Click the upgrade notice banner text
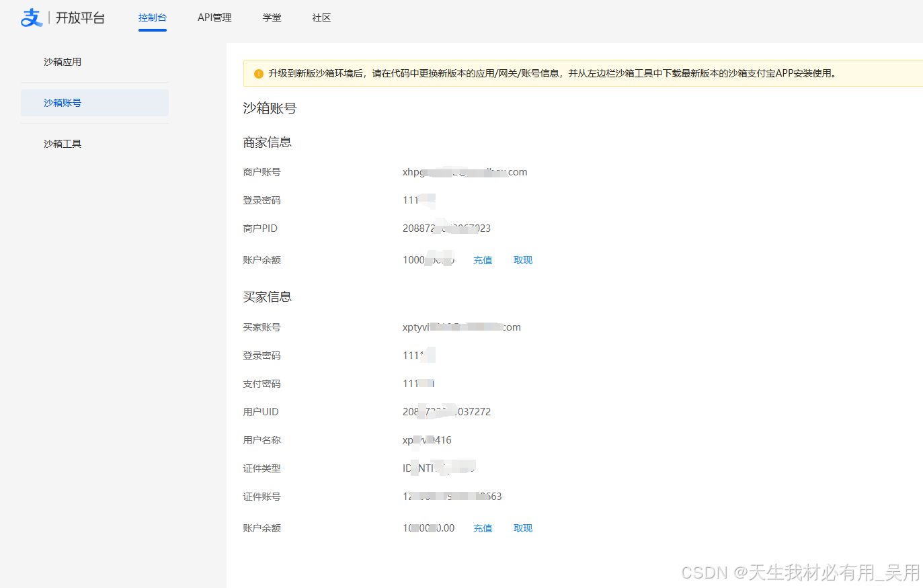The height and width of the screenshot is (588, 923). point(552,73)
